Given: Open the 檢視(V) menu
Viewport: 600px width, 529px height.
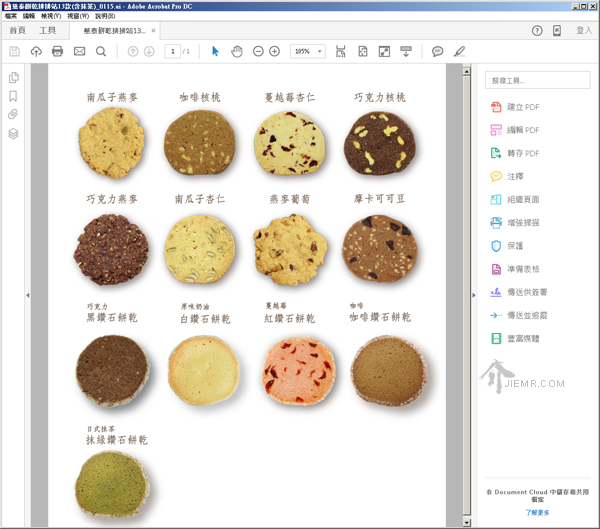Looking at the screenshot, I should (51, 16).
